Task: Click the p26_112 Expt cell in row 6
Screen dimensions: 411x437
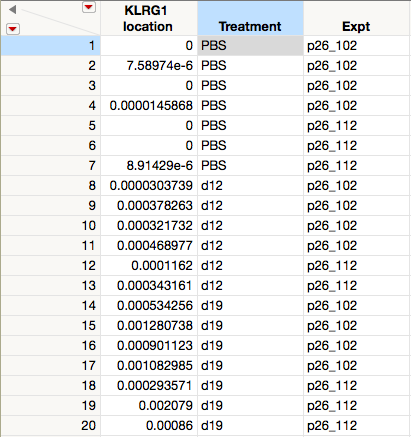Action: pyautogui.click(x=357, y=146)
